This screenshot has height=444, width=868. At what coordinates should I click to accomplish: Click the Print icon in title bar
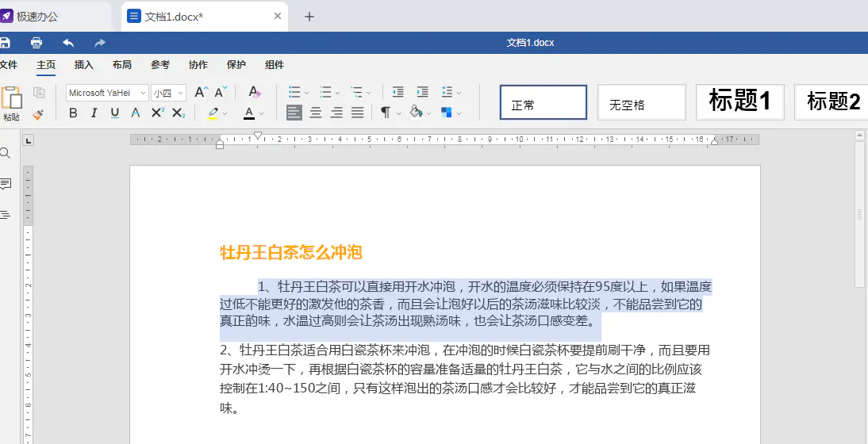point(36,43)
